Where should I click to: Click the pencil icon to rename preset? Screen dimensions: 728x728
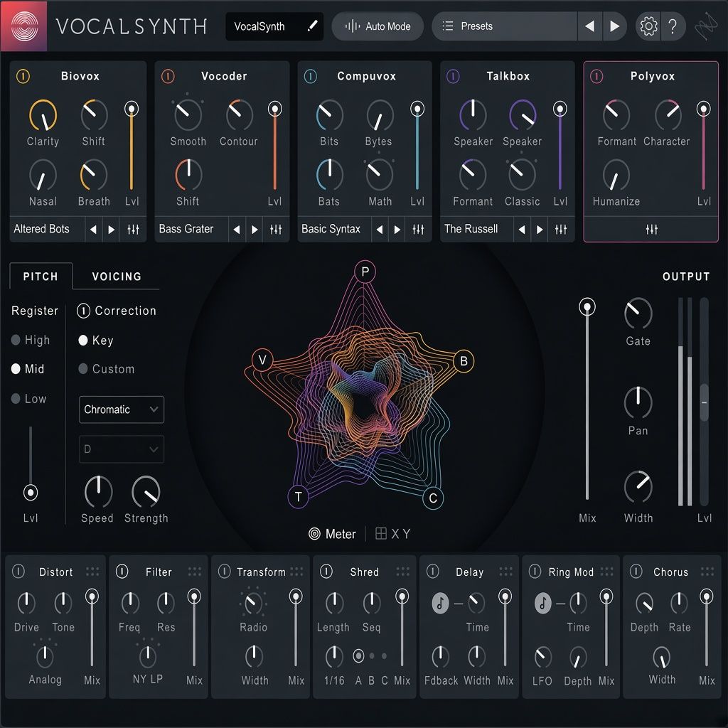coord(313,26)
